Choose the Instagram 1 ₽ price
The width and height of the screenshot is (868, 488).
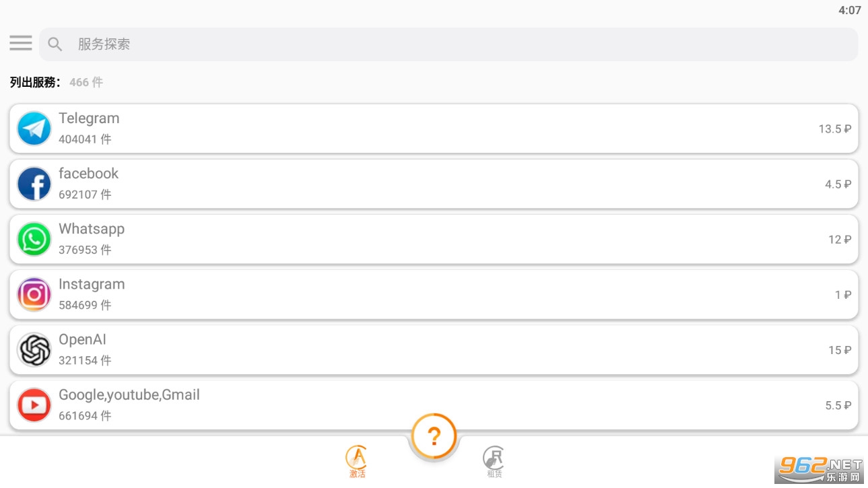[x=843, y=295]
